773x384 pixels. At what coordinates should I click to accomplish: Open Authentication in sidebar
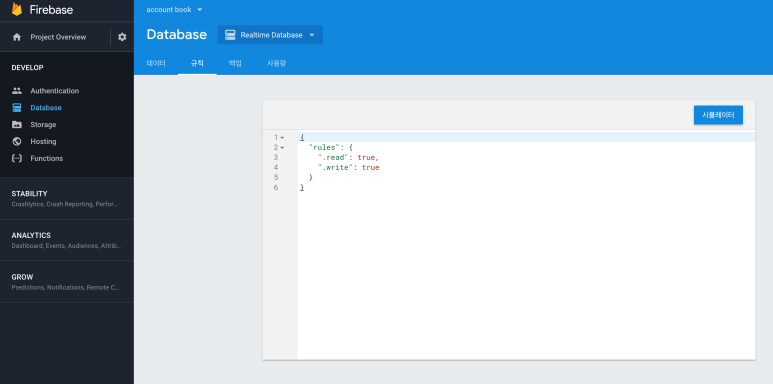tap(55, 91)
